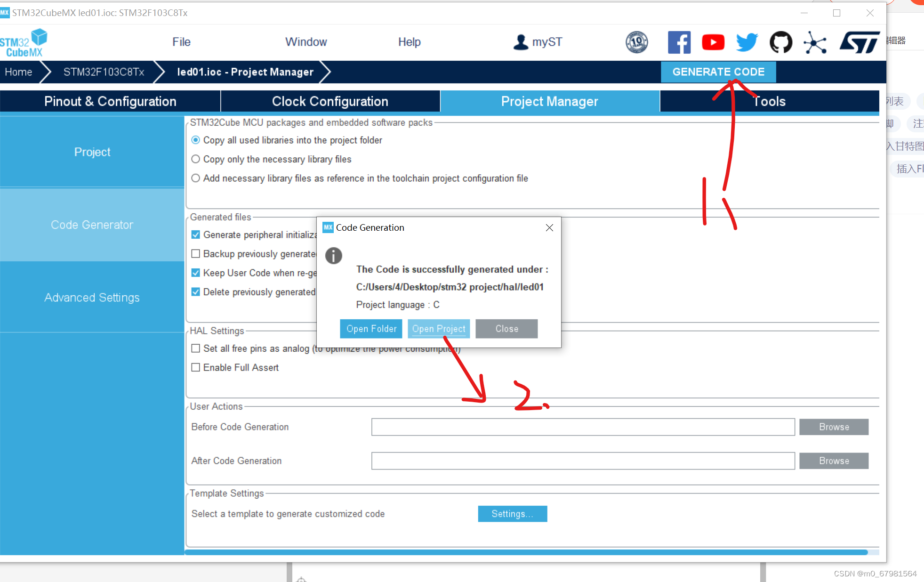Go to STM32F103C8Tx breadcrumb
The height and width of the screenshot is (582, 924).
104,72
